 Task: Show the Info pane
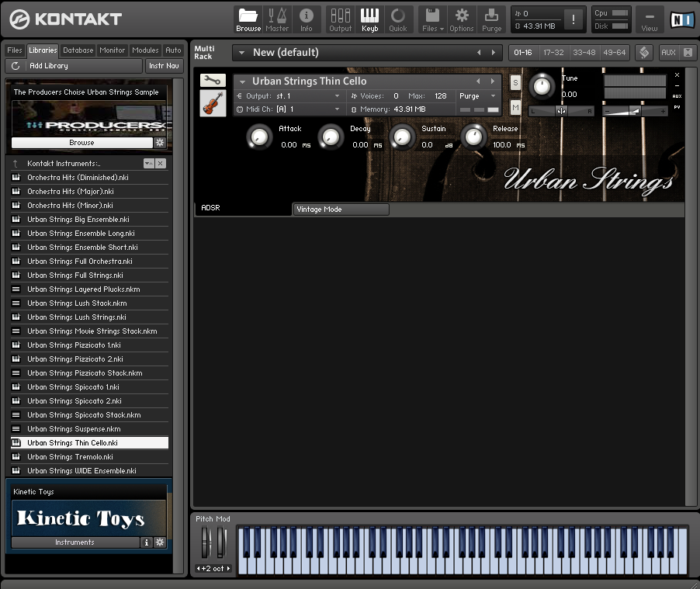coord(307,20)
